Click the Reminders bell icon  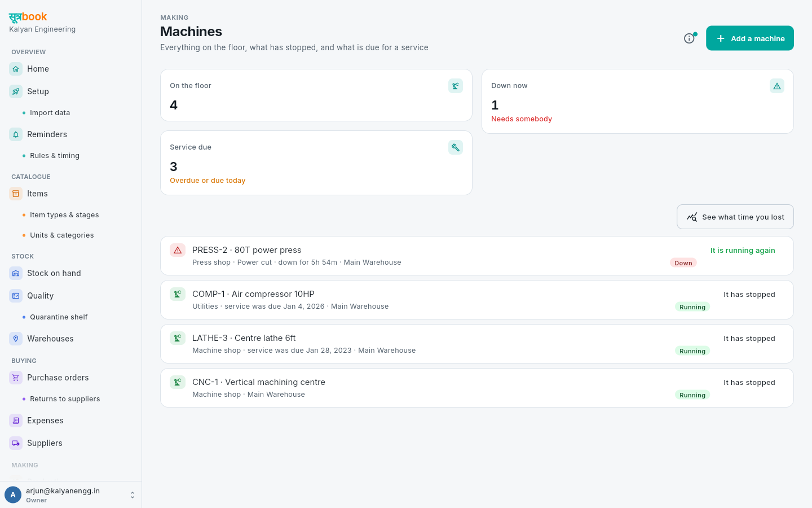(x=16, y=134)
